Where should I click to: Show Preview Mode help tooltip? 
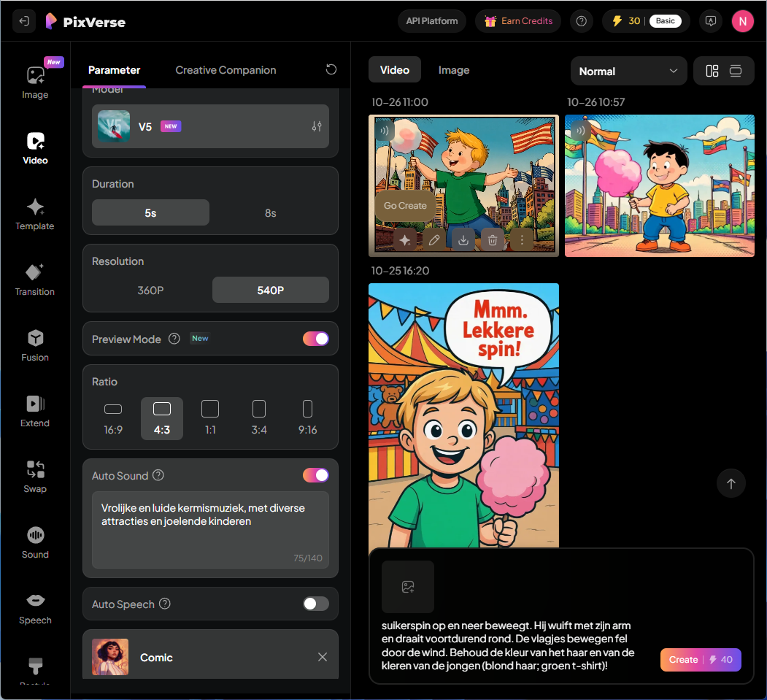click(174, 339)
